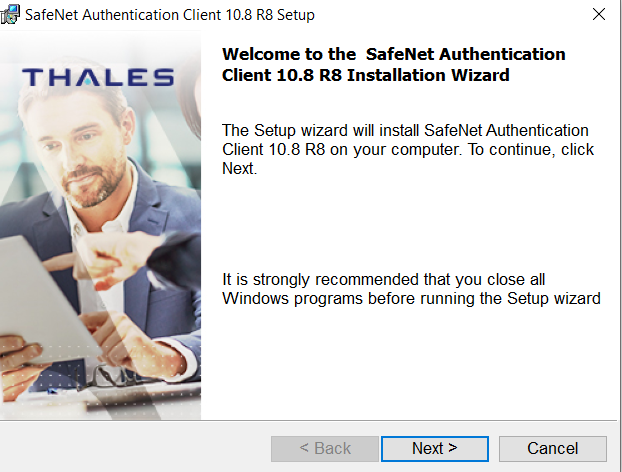Click the 'strongly recommended' notice text

click(411, 289)
